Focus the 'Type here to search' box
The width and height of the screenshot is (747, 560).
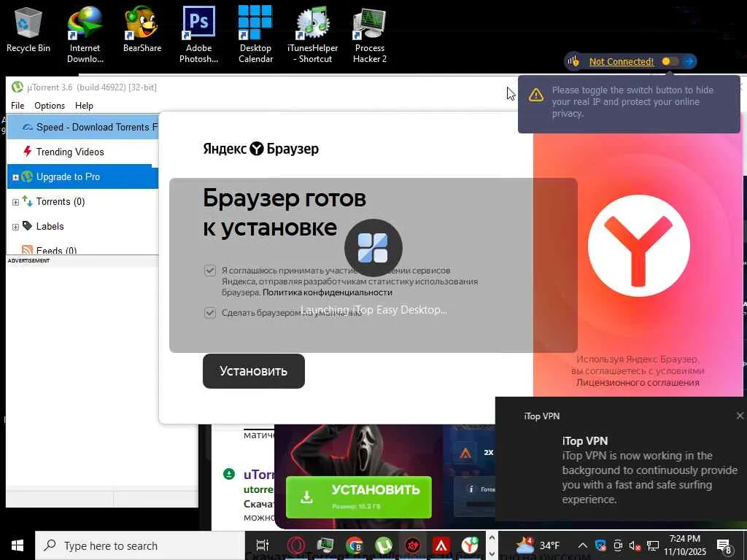click(139, 545)
